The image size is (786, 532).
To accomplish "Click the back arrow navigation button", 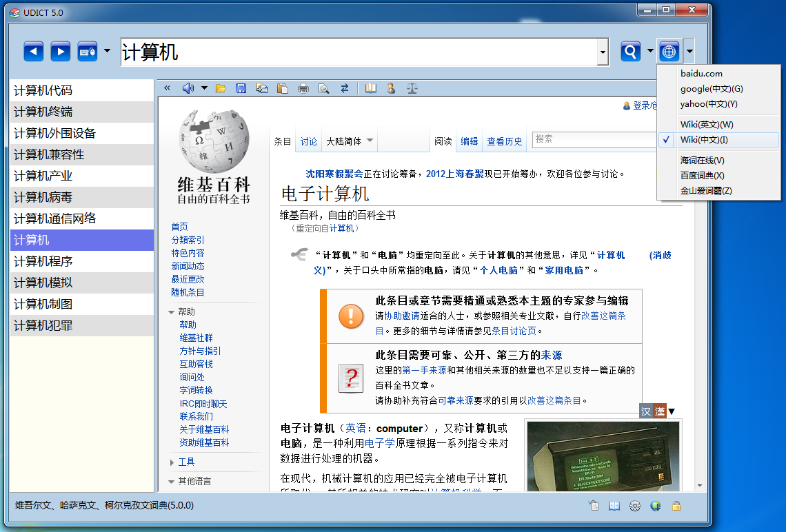I will click(x=34, y=52).
